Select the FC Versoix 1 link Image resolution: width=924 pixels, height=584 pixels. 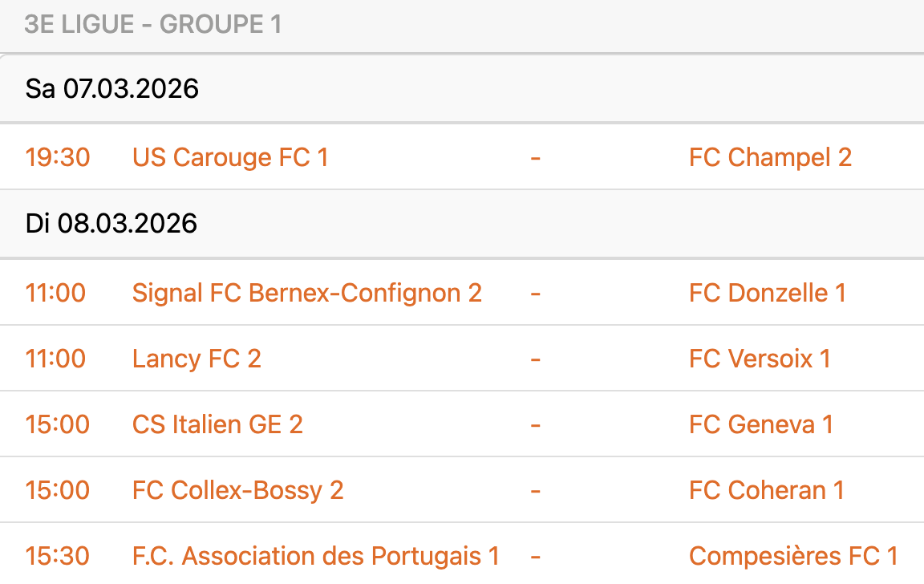760,359
